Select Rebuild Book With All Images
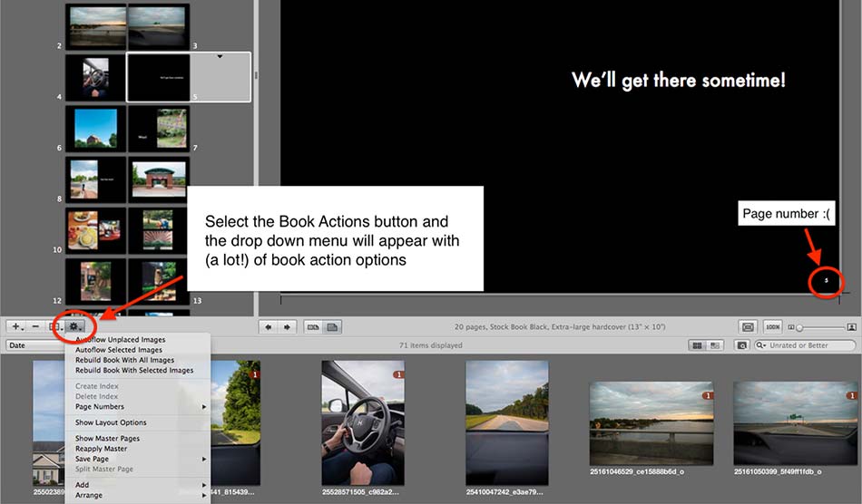Screen dimensions: 862x504 coord(124,360)
